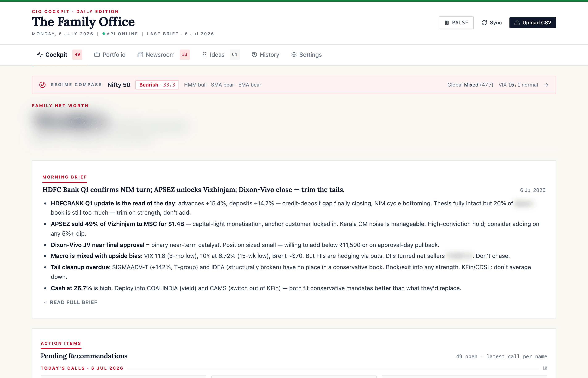Click the Cockpit pulse icon

40,54
